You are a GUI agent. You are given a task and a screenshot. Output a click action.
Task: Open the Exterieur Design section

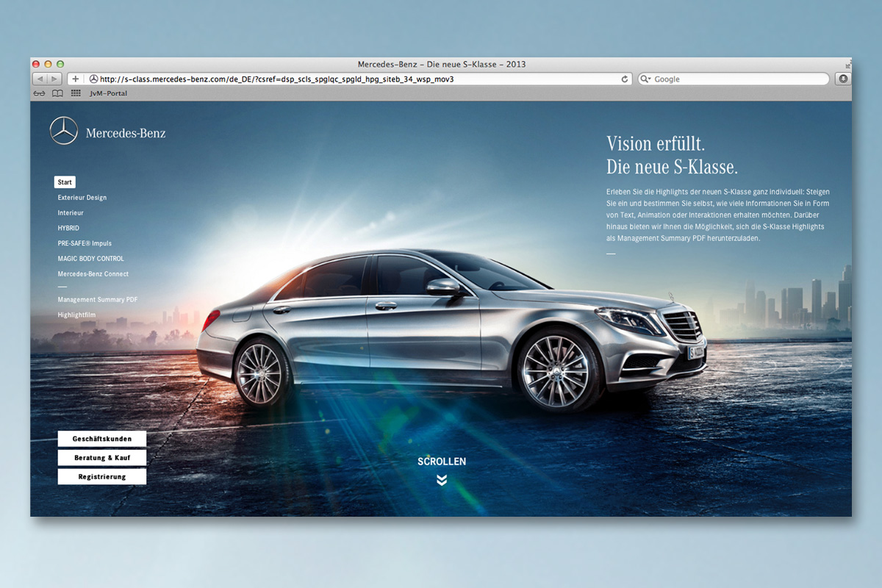(82, 198)
